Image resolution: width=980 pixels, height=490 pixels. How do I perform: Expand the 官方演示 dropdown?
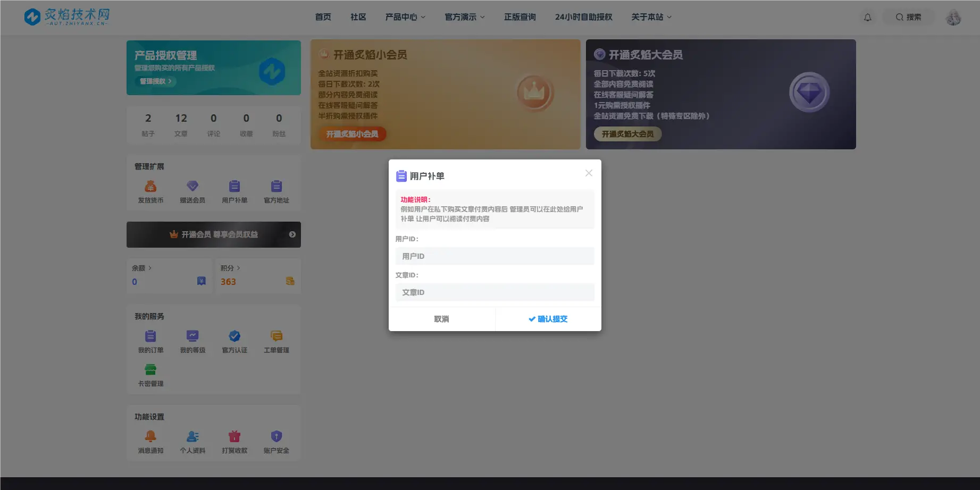click(x=464, y=17)
